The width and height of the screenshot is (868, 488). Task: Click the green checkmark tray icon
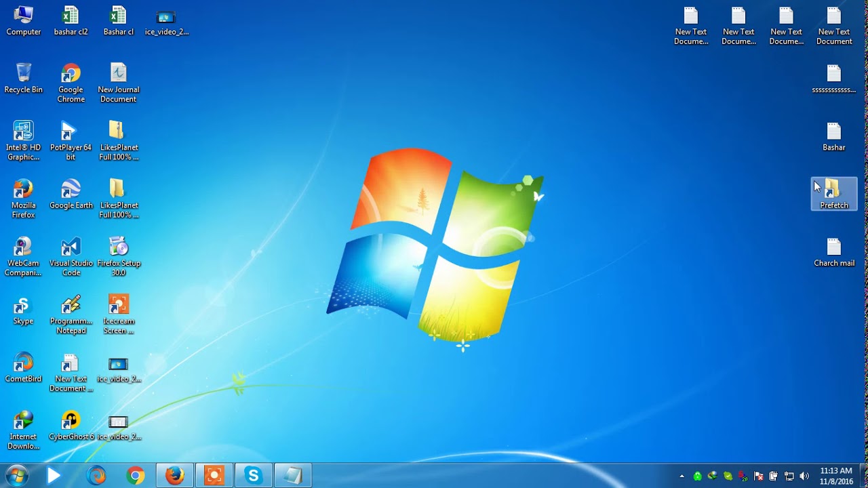coord(728,476)
